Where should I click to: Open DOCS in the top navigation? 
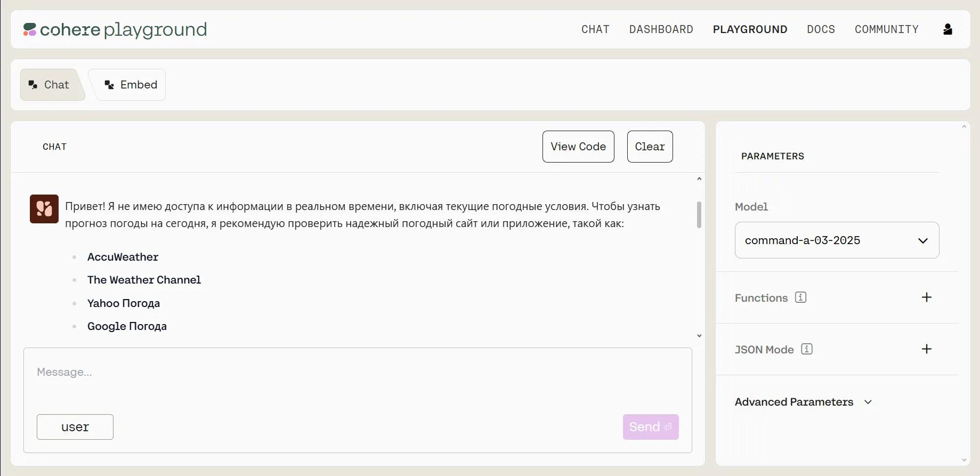(x=821, y=29)
